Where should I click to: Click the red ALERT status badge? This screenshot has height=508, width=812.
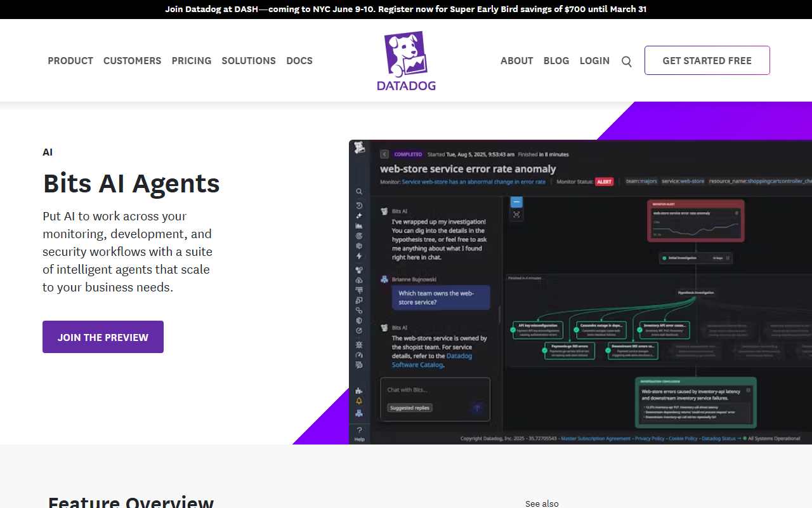(604, 182)
